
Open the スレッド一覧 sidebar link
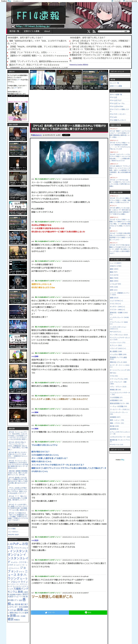click(114, 83)
